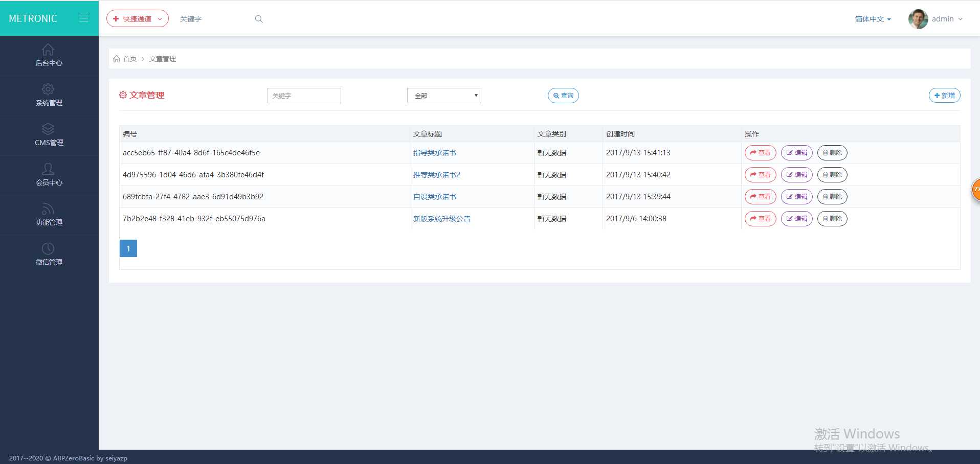
Task: Toggle the sidebar hamburger menu icon
Action: [x=83, y=18]
